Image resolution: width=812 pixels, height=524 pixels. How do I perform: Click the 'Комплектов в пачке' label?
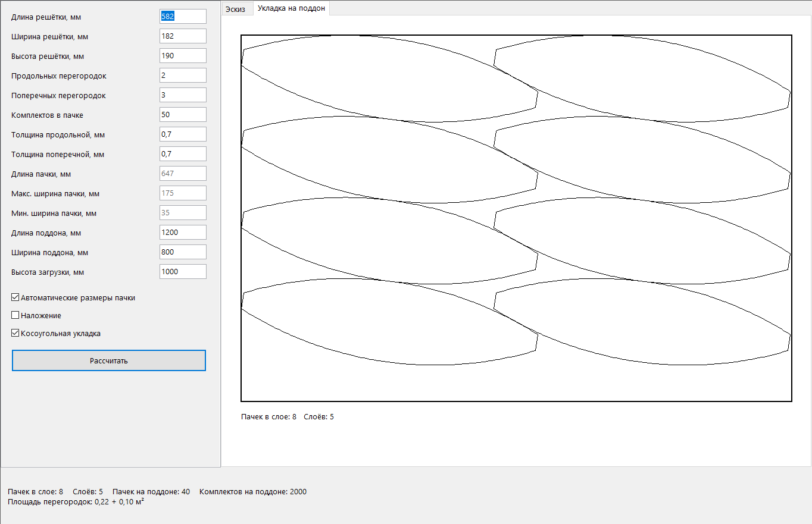tap(47, 115)
